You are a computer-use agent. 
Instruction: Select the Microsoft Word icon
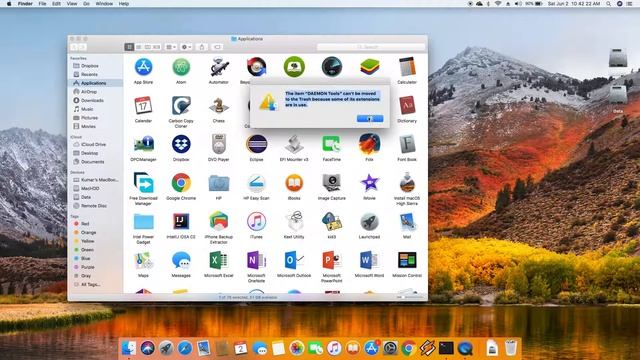[x=369, y=260]
